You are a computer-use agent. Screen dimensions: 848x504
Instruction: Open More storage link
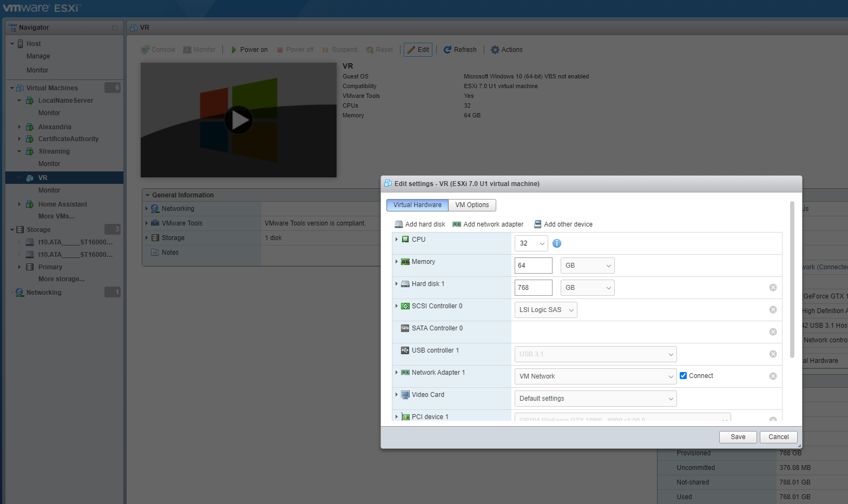pyautogui.click(x=61, y=279)
